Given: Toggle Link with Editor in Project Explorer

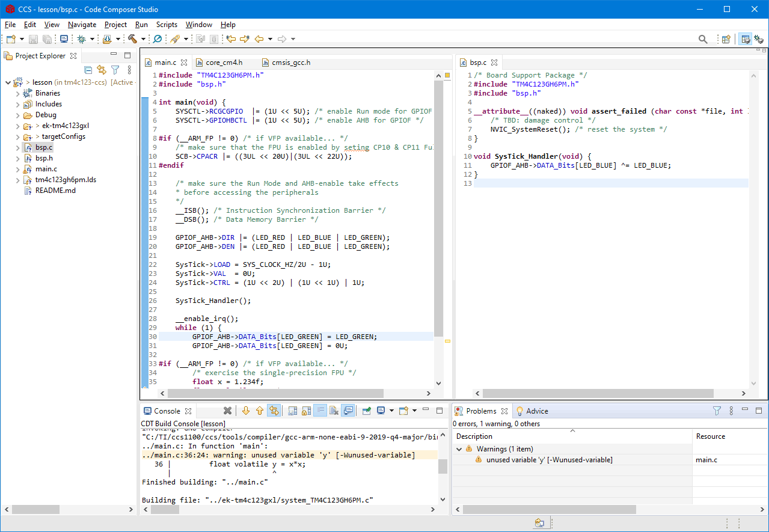Looking at the screenshot, I should (102, 70).
